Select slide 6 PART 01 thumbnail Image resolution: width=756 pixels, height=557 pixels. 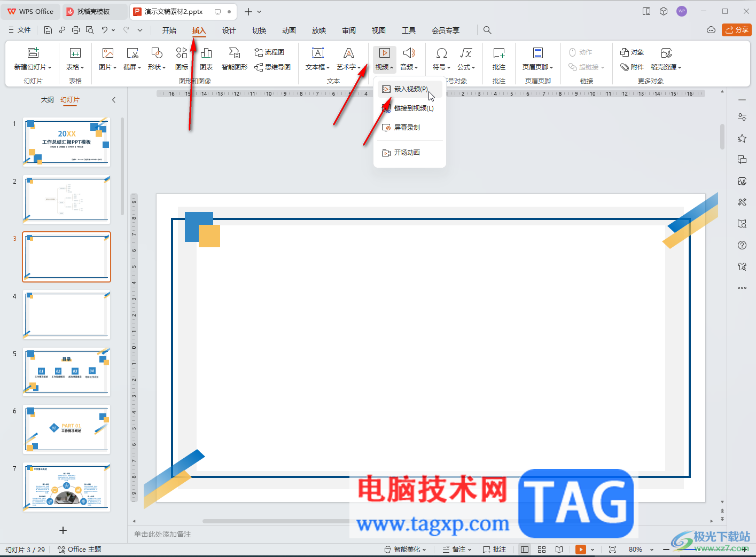[66, 429]
